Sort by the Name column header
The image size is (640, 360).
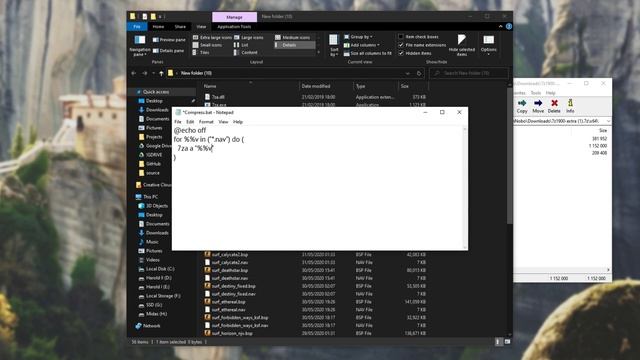pyautogui.click(x=250, y=86)
